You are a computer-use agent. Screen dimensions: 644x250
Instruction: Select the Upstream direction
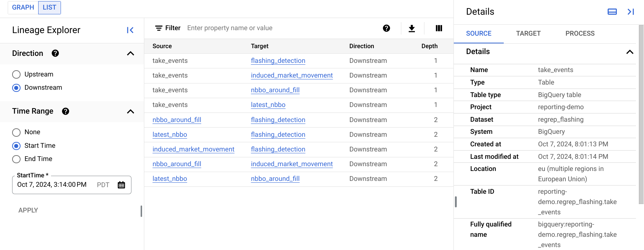(16, 75)
